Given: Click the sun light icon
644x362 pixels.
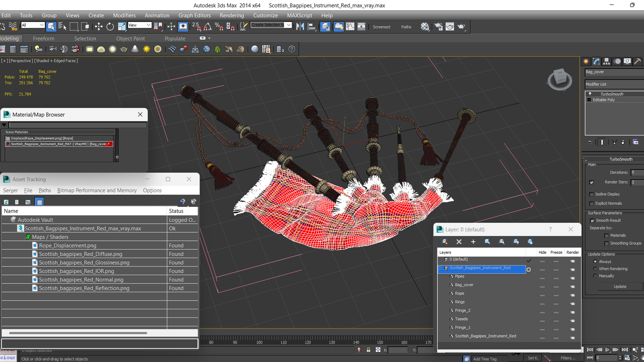Looking at the screenshot, I should [x=147, y=49].
